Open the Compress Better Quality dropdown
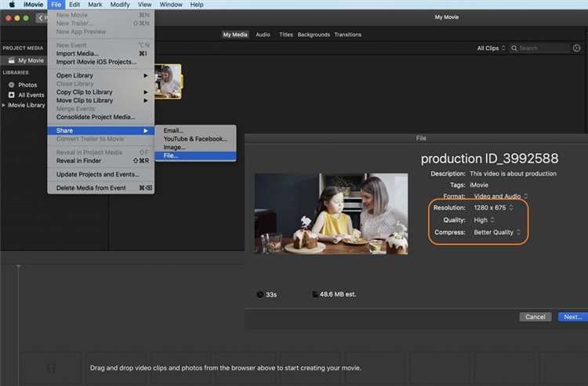588x386 pixels. 497,232
